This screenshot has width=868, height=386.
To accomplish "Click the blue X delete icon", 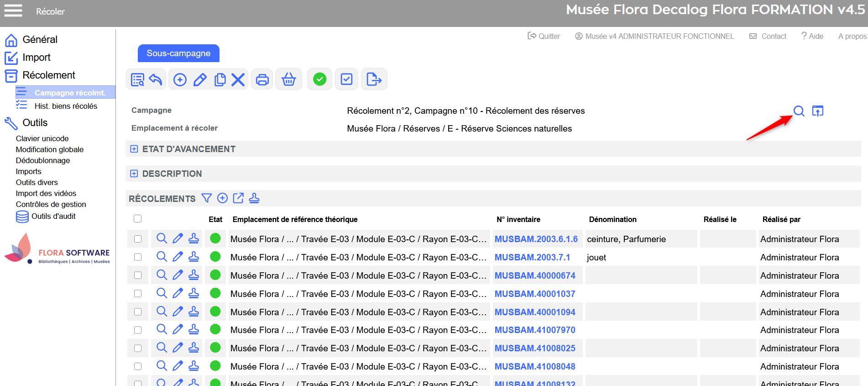I will [238, 79].
